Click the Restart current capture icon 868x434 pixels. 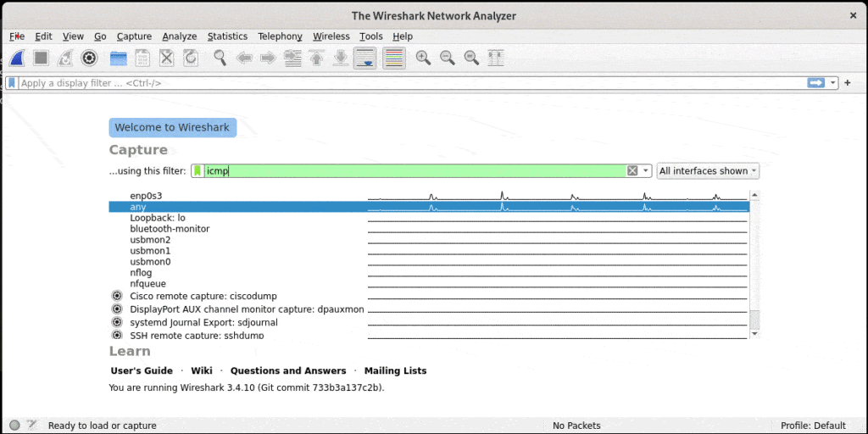65,58
